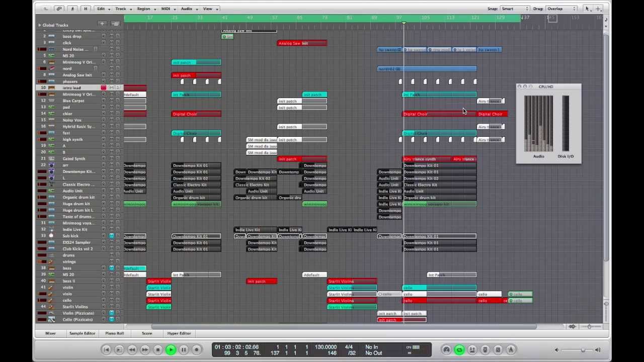Screen dimensions: 644x362
Task: Select the Analog Saw Init red region
Action: [302, 43]
